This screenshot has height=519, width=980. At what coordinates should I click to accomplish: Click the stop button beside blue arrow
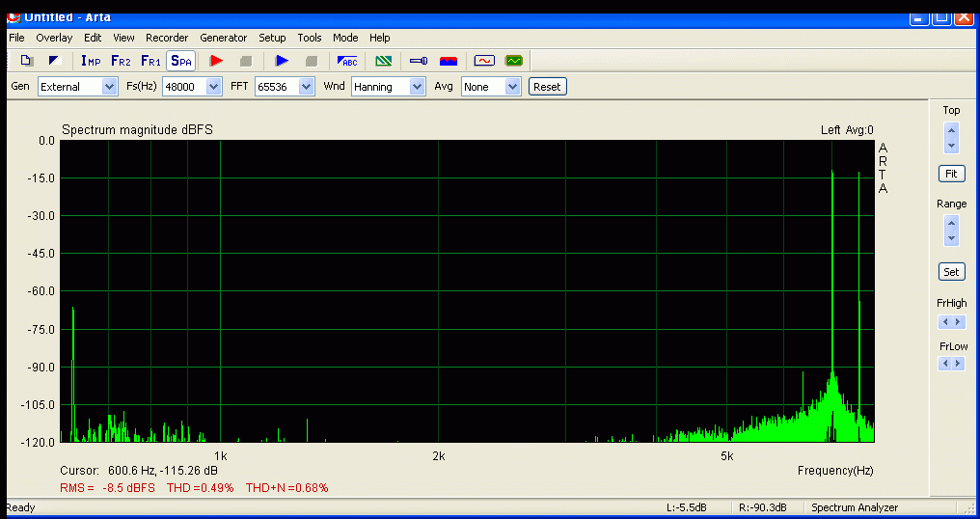[x=312, y=61]
